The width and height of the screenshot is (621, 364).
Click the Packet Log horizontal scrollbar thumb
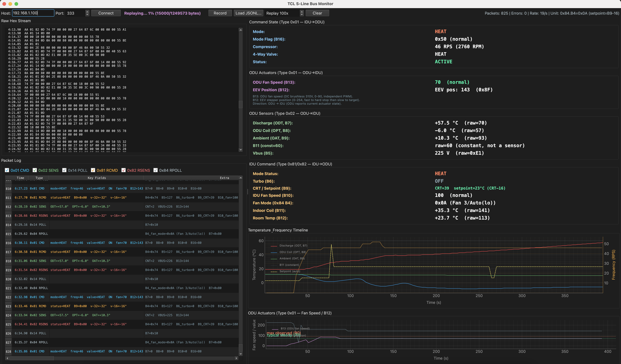[x=32, y=358]
